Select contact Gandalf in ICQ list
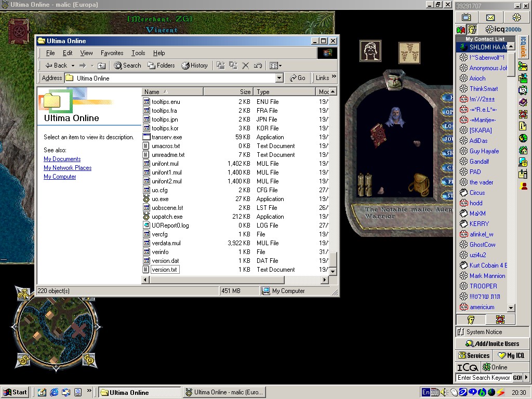This screenshot has height=399, width=532. tap(479, 162)
